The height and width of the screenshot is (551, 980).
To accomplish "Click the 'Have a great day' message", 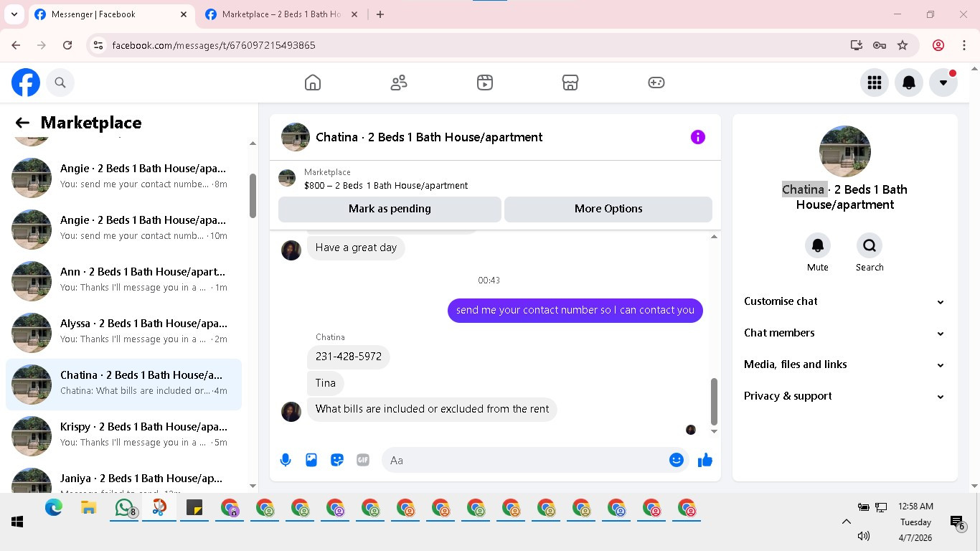I will tap(356, 248).
